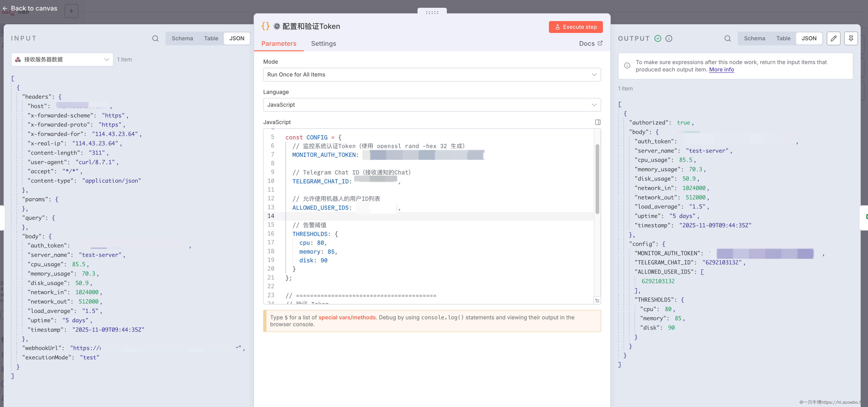Open the Settings tab
The height and width of the screenshot is (407, 868).
click(323, 43)
